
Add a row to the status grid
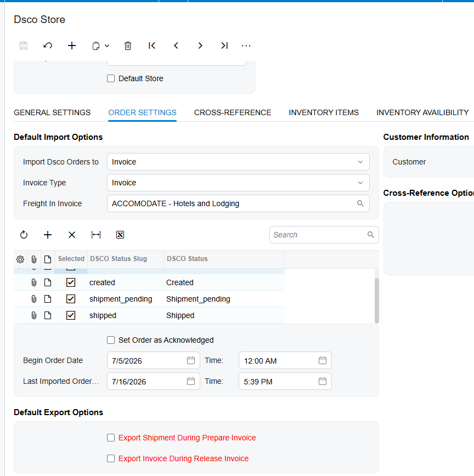[48, 235]
